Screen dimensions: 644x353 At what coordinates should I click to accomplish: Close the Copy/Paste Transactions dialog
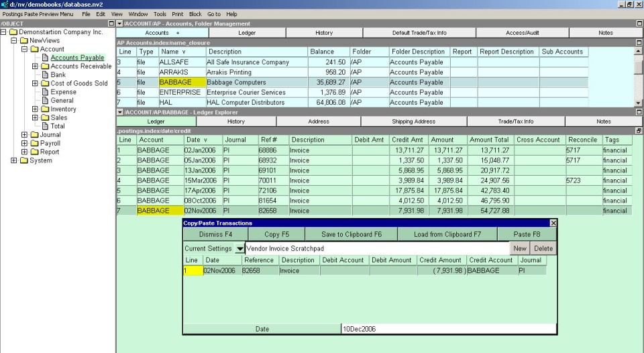(553, 223)
